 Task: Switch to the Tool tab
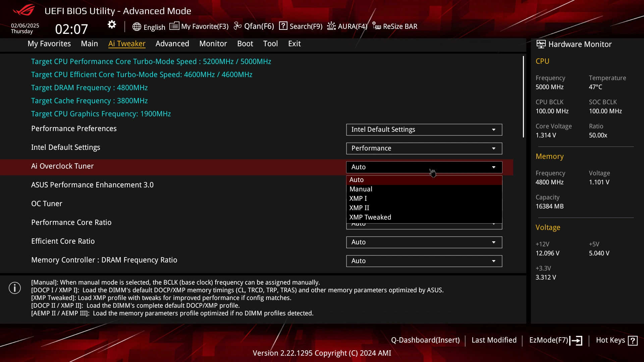coord(270,44)
